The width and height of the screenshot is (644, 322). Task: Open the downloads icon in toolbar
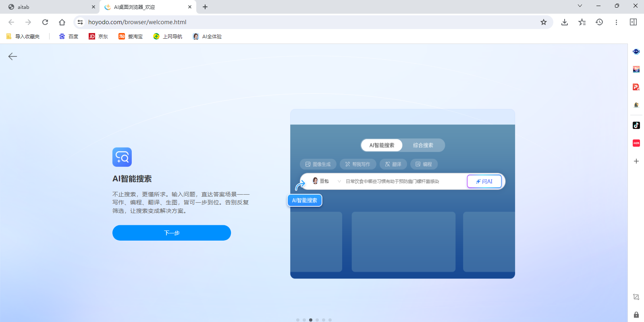(x=565, y=22)
